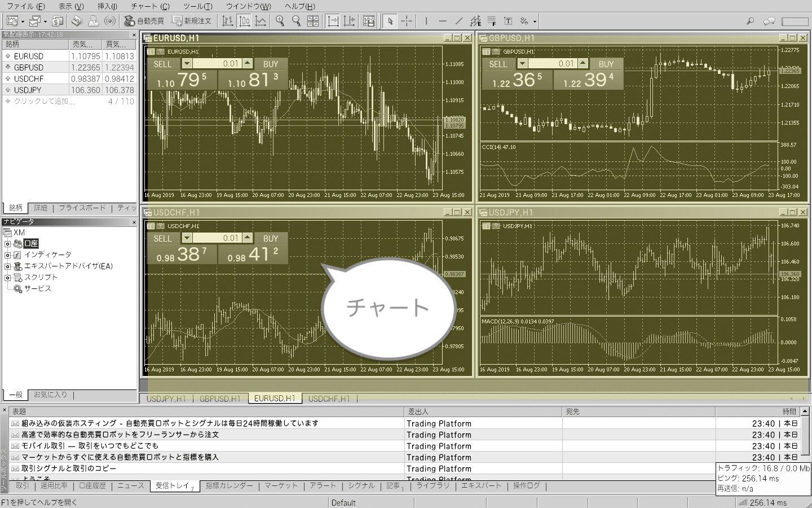Select the trendline drawing tool

point(459,21)
